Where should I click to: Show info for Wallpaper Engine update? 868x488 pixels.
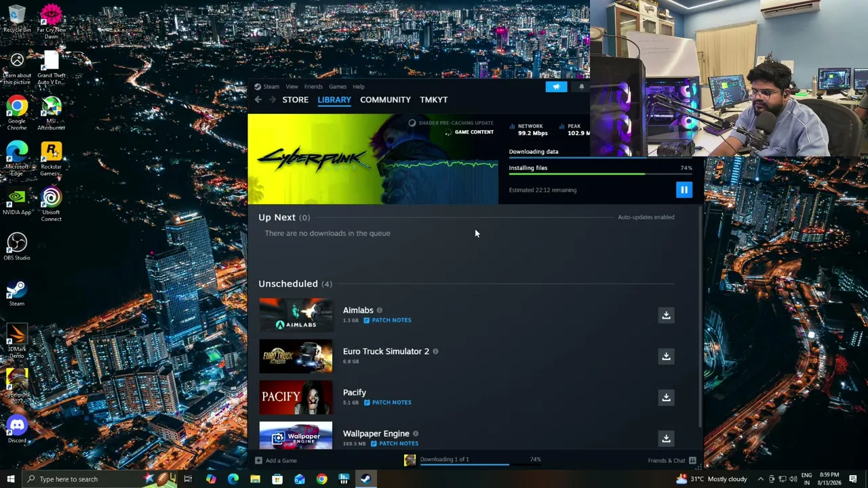[x=415, y=434]
